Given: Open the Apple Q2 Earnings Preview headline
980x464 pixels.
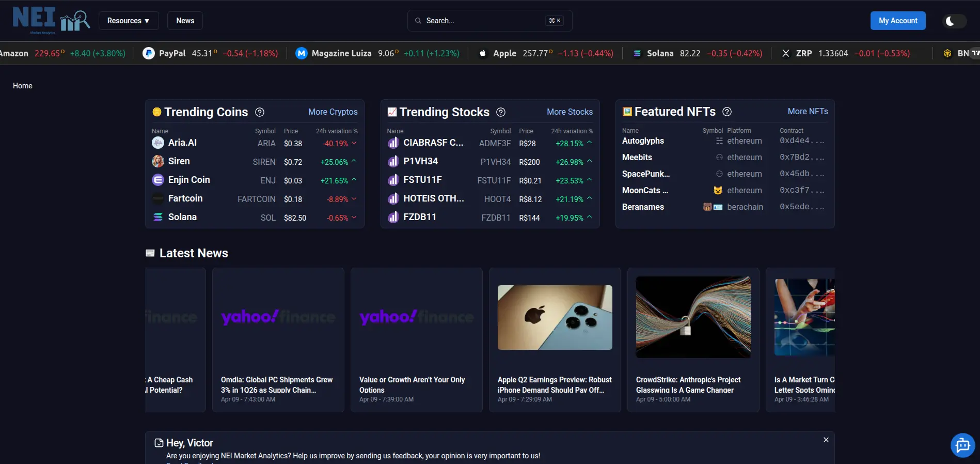Looking at the screenshot, I should point(555,385).
